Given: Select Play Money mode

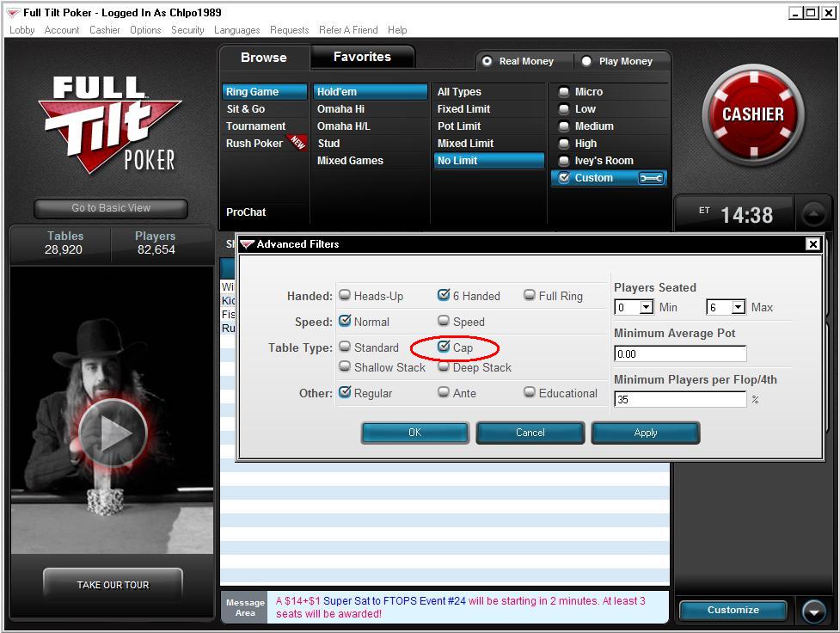Looking at the screenshot, I should coord(586,61).
